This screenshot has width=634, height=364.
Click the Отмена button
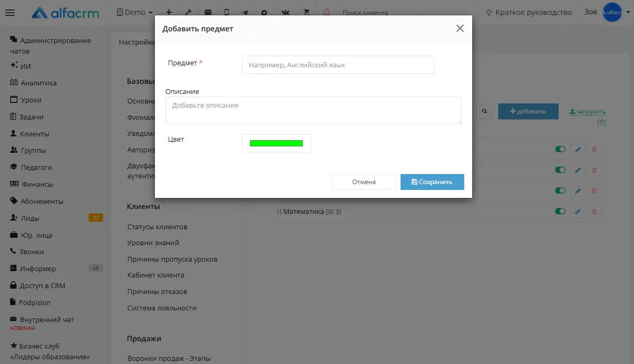coord(364,182)
